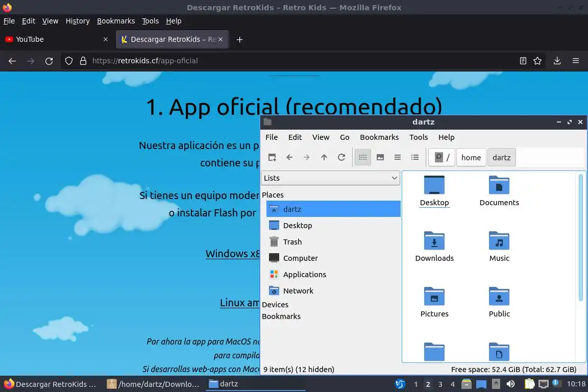Open Applications in Places sidebar
Image resolution: width=588 pixels, height=392 pixels.
(x=333, y=274)
